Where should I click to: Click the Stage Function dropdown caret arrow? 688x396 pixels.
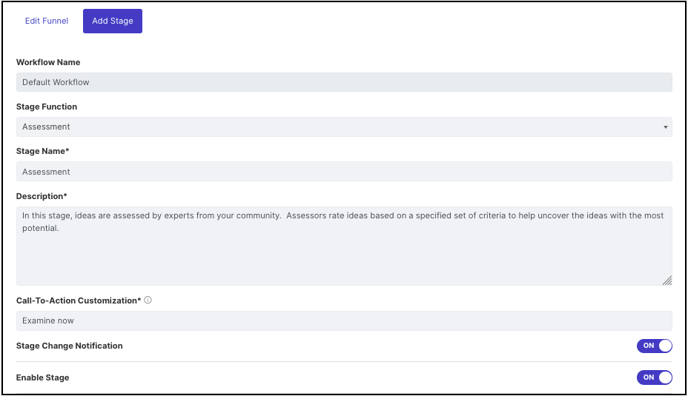665,127
